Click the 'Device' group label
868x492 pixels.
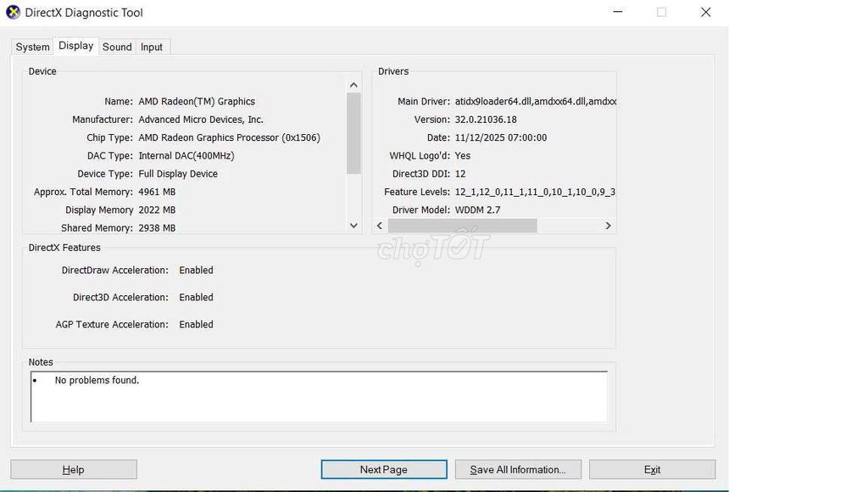[x=42, y=71]
